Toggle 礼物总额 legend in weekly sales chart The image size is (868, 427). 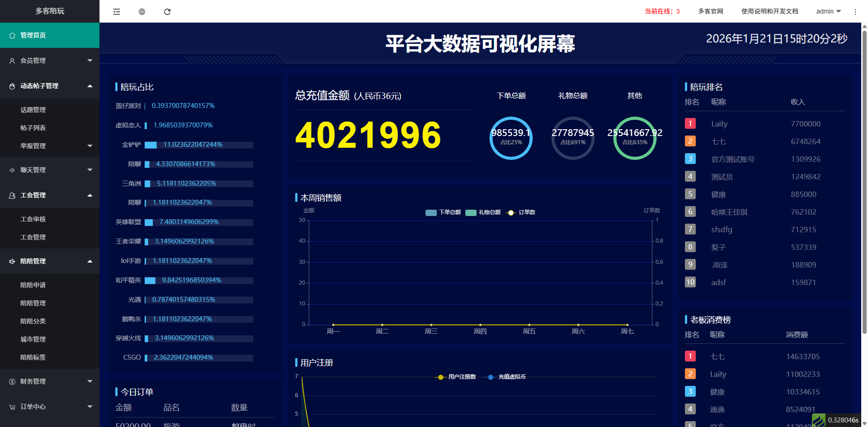[x=483, y=212]
